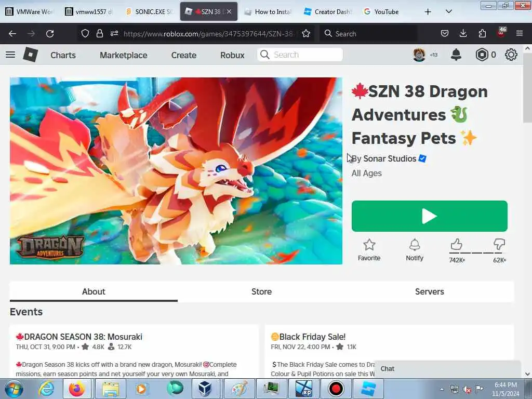Click the scroll down arrow

[527, 374]
